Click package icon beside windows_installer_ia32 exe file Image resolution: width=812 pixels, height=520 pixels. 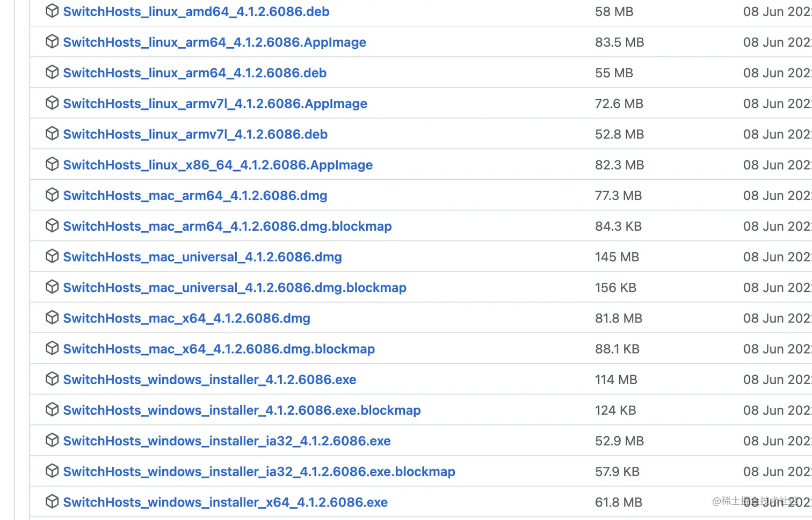click(x=52, y=440)
